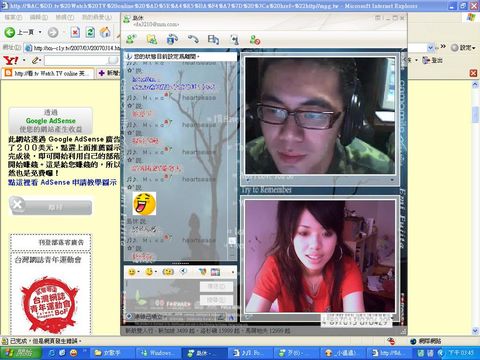Image resolution: width=480 pixels, height=360 pixels.
Task: Click the wink emoticon button
Action: pos(149,272)
